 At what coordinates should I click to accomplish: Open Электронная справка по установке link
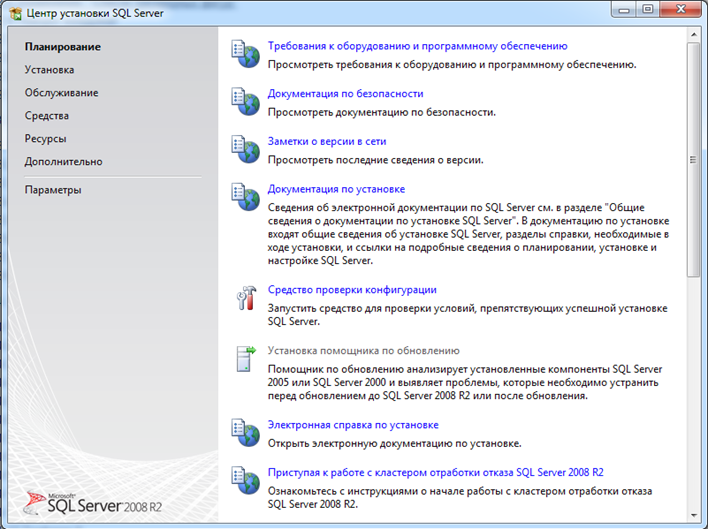353,425
